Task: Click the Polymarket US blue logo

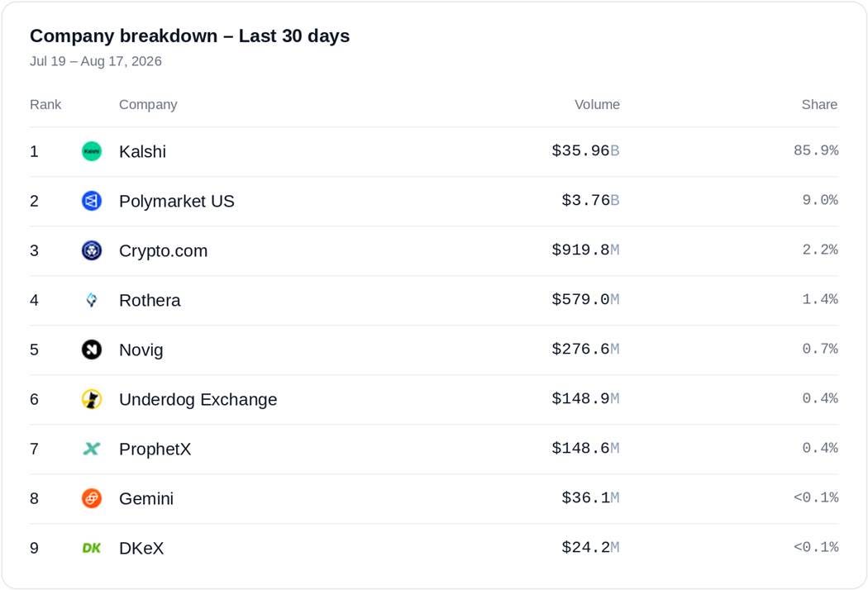Action: [x=91, y=201]
